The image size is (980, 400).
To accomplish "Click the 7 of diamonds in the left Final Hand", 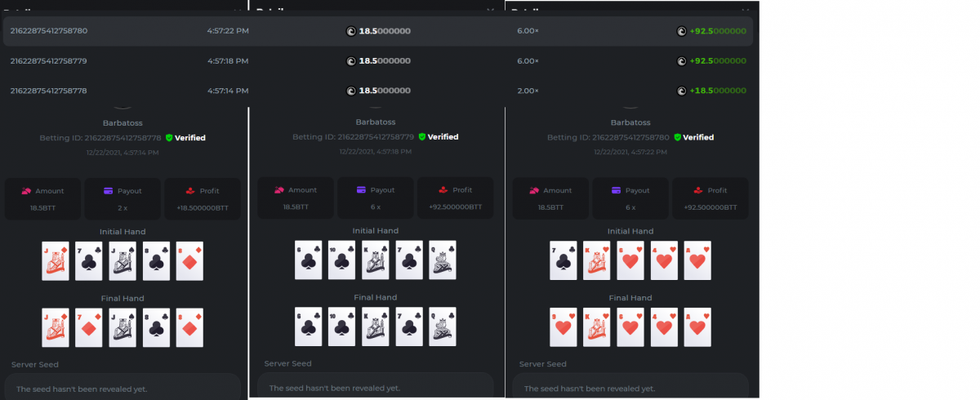I will (88, 327).
